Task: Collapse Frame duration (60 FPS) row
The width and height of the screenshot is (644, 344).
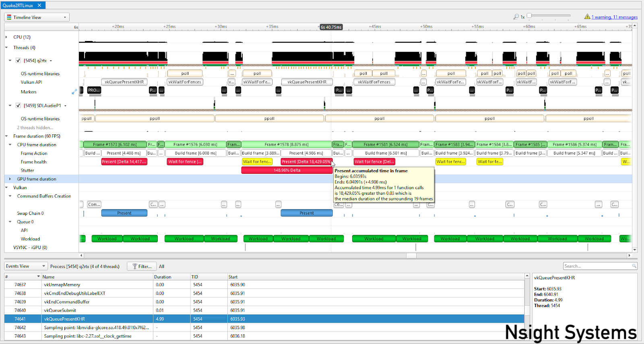Action: pyautogui.click(x=6, y=136)
